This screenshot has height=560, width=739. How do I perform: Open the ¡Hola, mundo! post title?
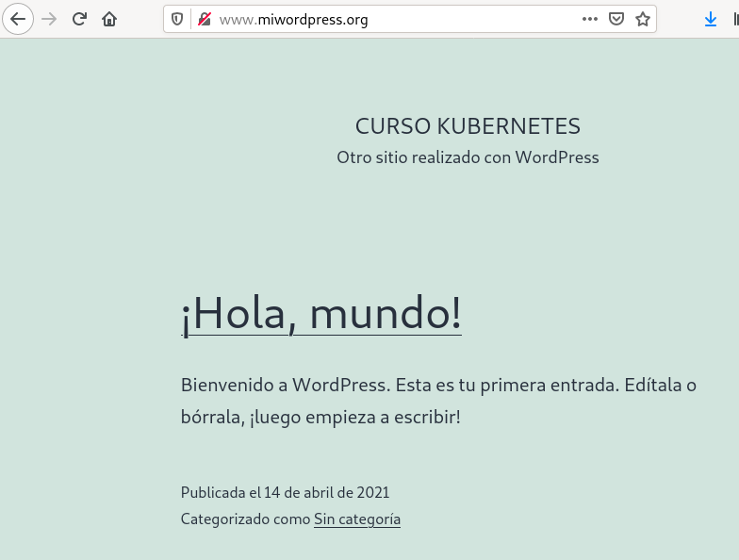pos(320,314)
